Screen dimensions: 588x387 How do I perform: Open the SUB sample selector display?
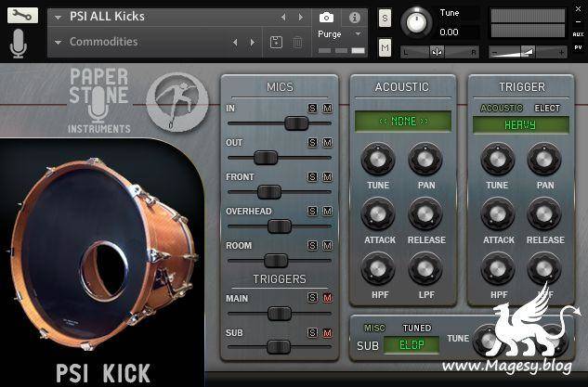(x=412, y=345)
